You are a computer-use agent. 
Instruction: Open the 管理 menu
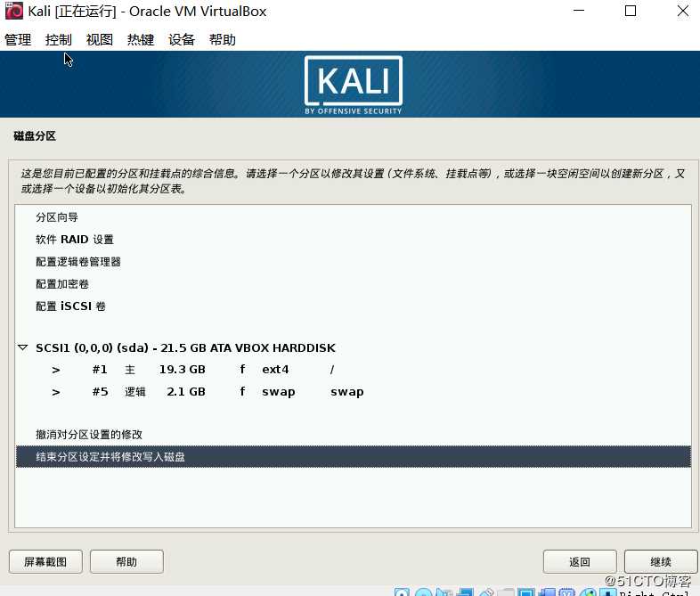pos(18,40)
